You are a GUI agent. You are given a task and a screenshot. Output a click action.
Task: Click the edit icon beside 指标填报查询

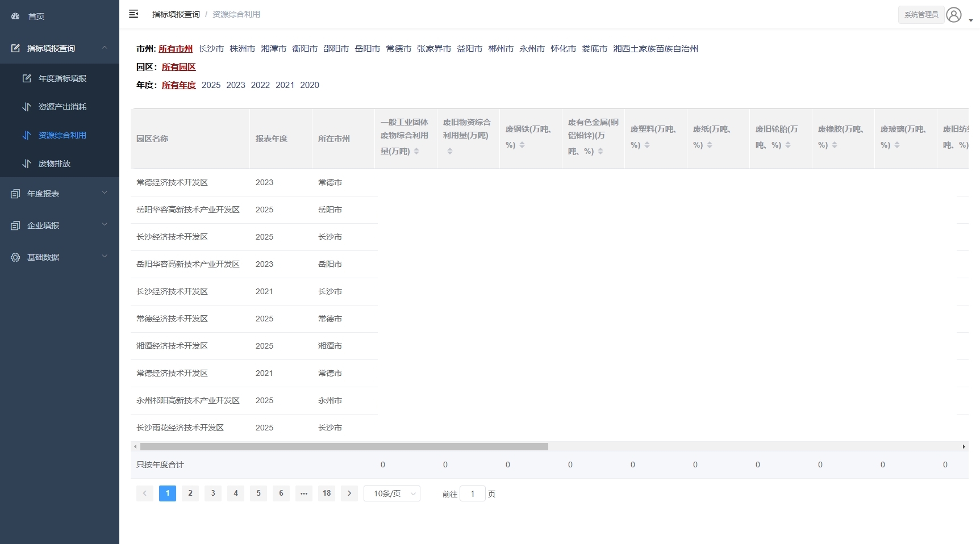click(x=16, y=48)
